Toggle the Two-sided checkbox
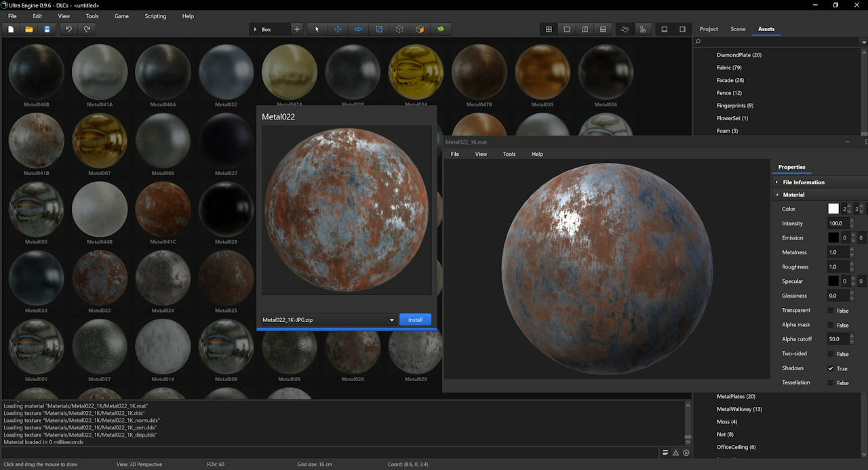Viewport: 868px width, 470px height. [x=831, y=354]
